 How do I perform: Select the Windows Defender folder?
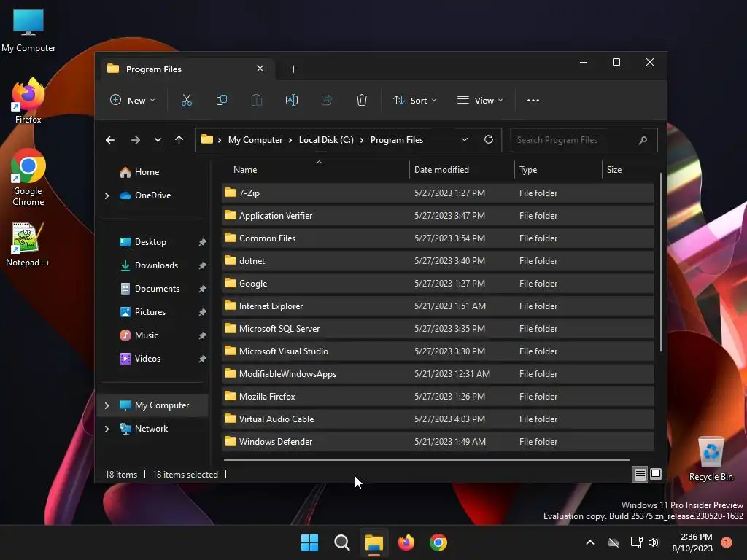pos(438,441)
